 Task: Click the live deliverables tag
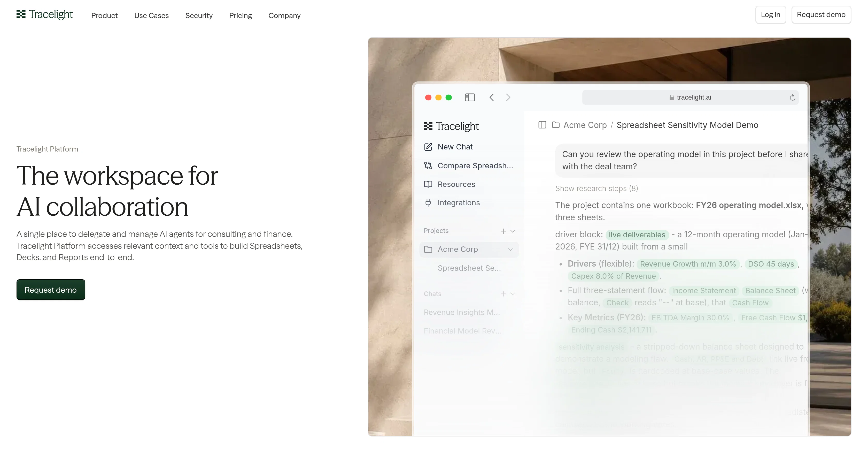(x=637, y=235)
